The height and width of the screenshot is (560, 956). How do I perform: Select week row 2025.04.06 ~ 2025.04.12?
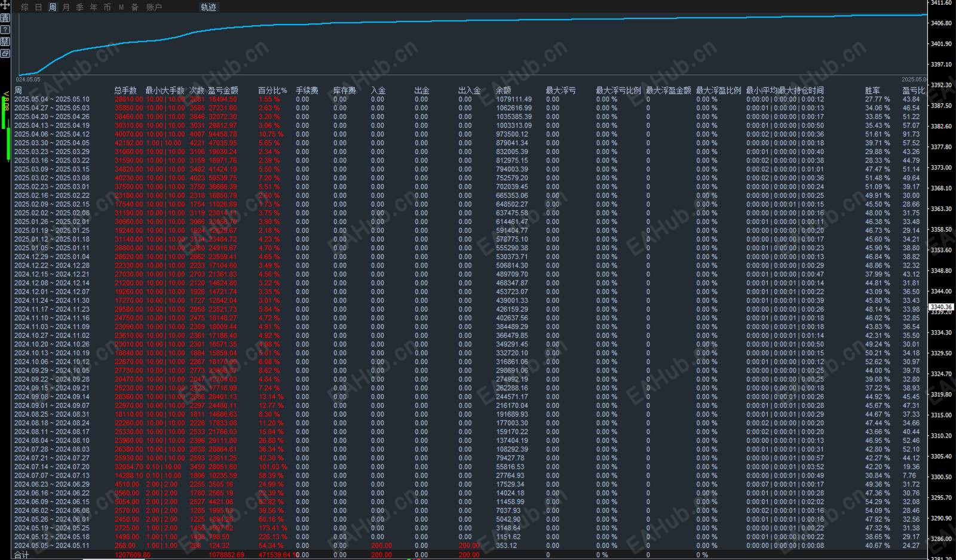pos(52,134)
